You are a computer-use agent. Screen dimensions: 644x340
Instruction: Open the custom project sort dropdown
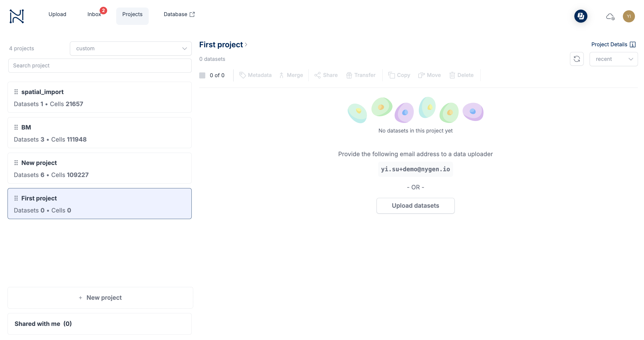131,49
